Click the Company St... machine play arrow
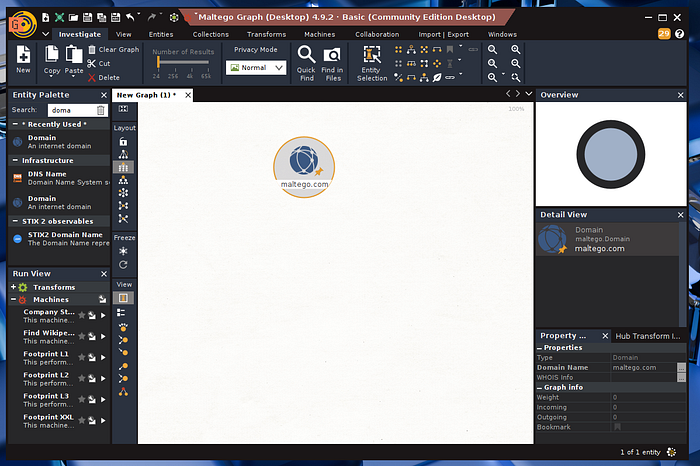 point(103,316)
